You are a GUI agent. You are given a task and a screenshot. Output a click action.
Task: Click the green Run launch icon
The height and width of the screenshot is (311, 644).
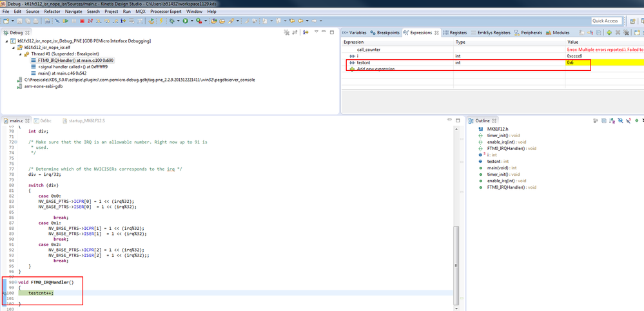click(185, 21)
